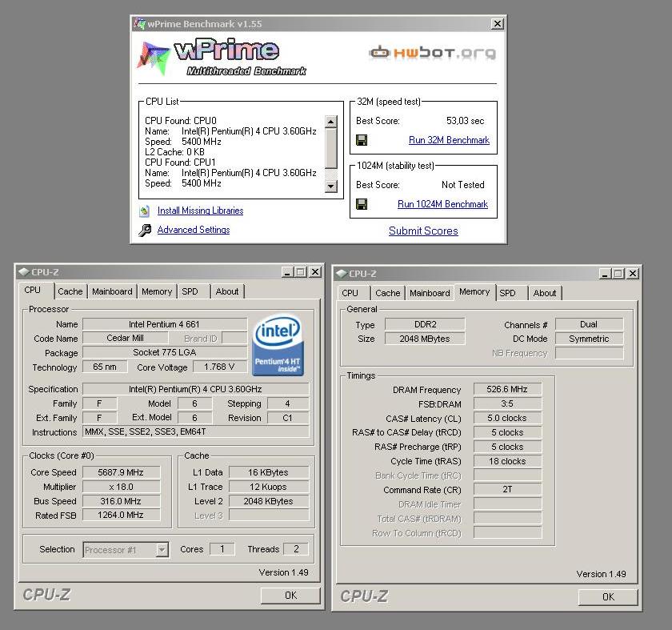Click the Advanced Settings wrench icon
Image resolution: width=672 pixels, height=630 pixels.
(145, 231)
